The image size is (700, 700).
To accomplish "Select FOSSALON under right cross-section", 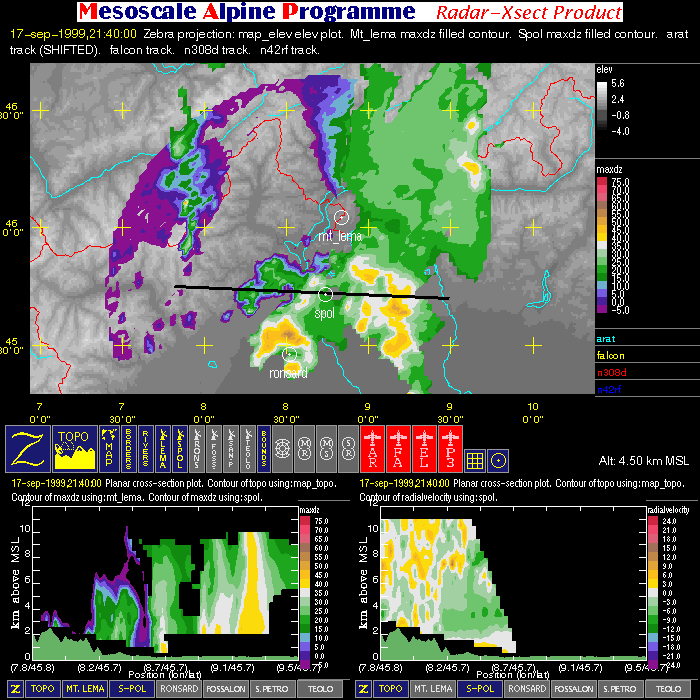I will [574, 689].
